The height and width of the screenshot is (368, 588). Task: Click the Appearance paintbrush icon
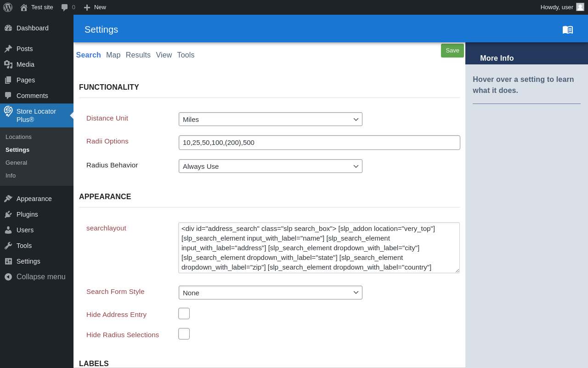click(8, 199)
